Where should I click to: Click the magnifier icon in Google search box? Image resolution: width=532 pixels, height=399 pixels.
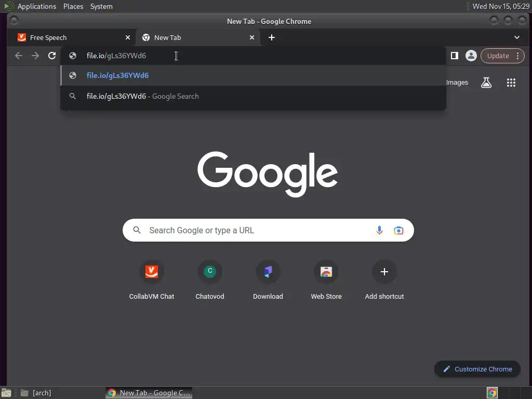pos(137,230)
